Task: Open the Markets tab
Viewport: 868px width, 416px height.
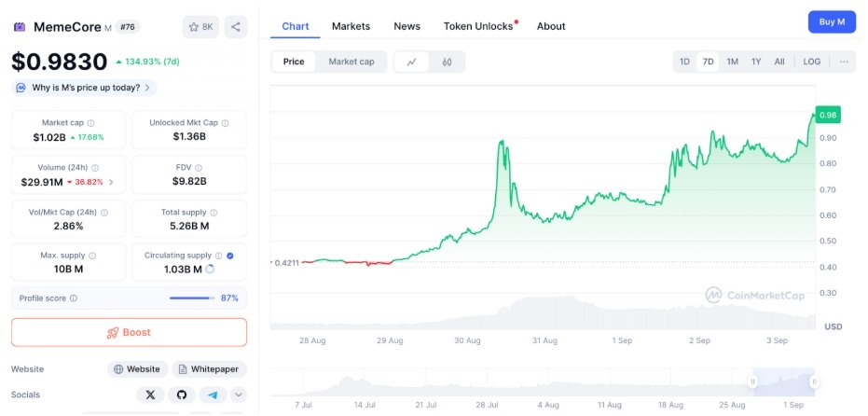Action: click(x=351, y=26)
